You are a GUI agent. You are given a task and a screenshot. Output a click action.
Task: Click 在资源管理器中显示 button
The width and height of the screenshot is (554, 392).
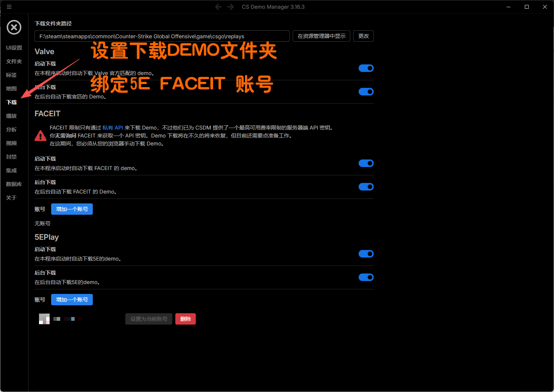point(321,36)
